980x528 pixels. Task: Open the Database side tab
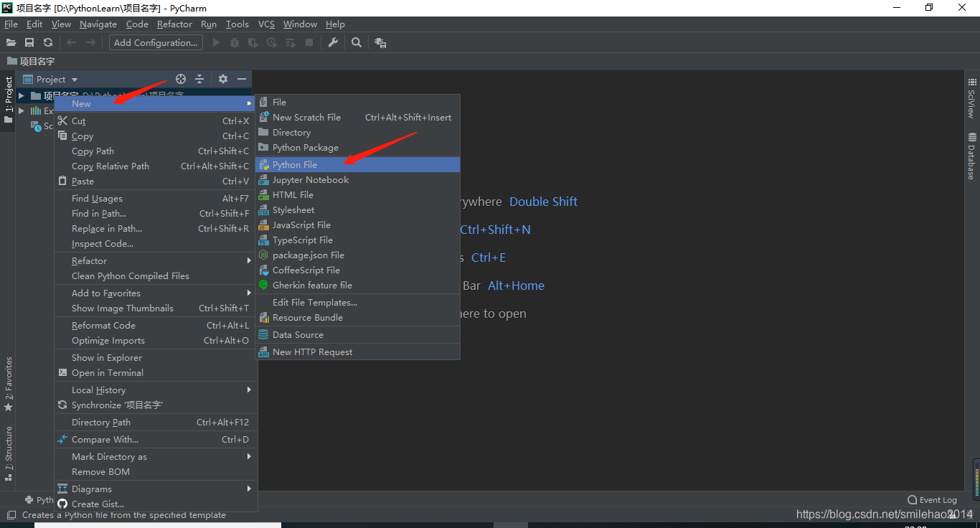click(971, 156)
